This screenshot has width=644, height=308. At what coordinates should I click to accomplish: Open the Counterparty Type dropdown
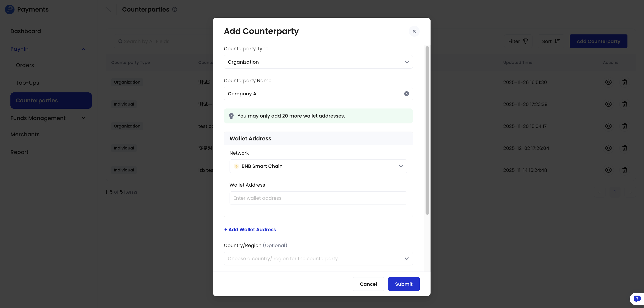318,62
